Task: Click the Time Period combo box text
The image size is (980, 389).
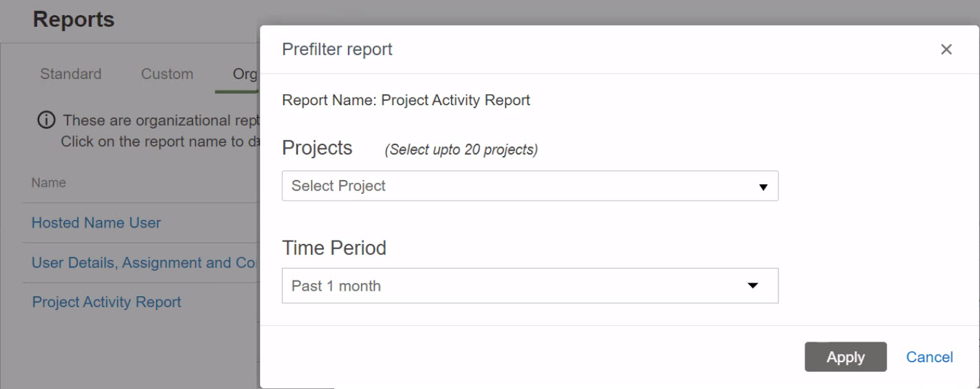Action: point(336,286)
